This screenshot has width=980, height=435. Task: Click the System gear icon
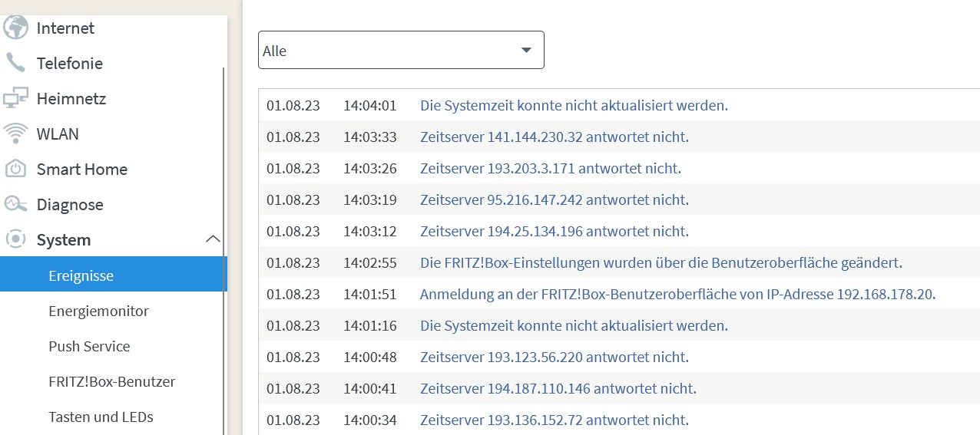pos(15,239)
